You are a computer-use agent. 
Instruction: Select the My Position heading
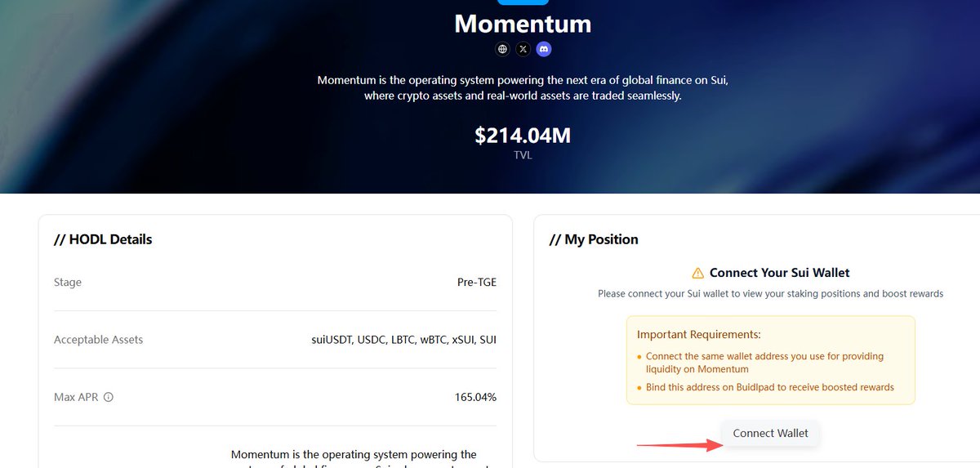(594, 239)
